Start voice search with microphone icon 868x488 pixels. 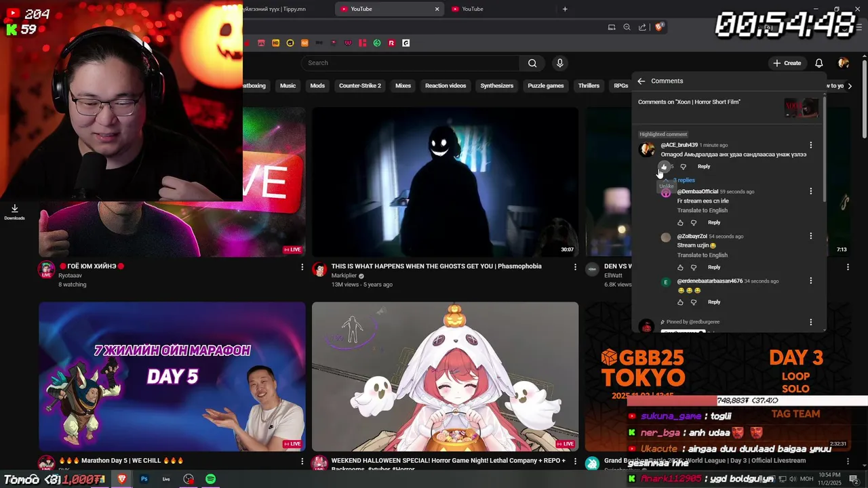559,63
